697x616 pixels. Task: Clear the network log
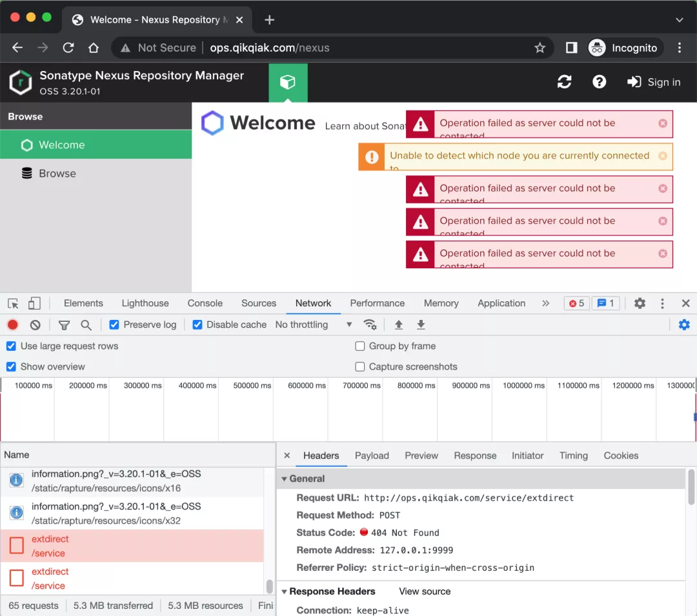pyautogui.click(x=35, y=325)
